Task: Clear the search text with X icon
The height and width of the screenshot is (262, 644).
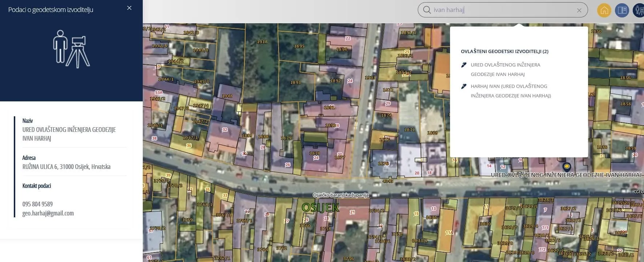Action: [579, 11]
